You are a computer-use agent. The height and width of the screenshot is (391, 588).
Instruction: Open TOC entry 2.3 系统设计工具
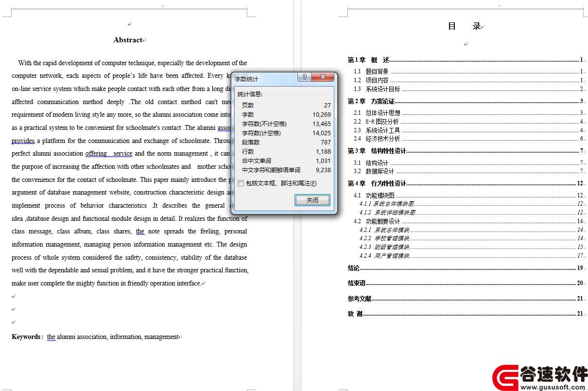click(x=468, y=130)
